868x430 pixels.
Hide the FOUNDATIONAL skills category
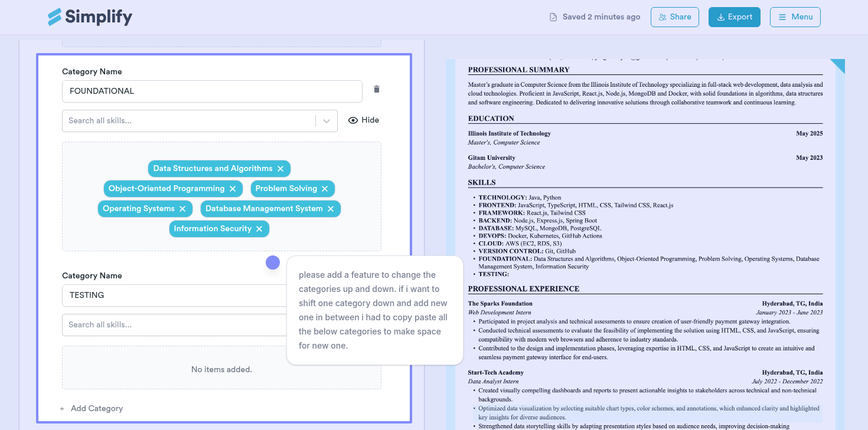pyautogui.click(x=364, y=120)
